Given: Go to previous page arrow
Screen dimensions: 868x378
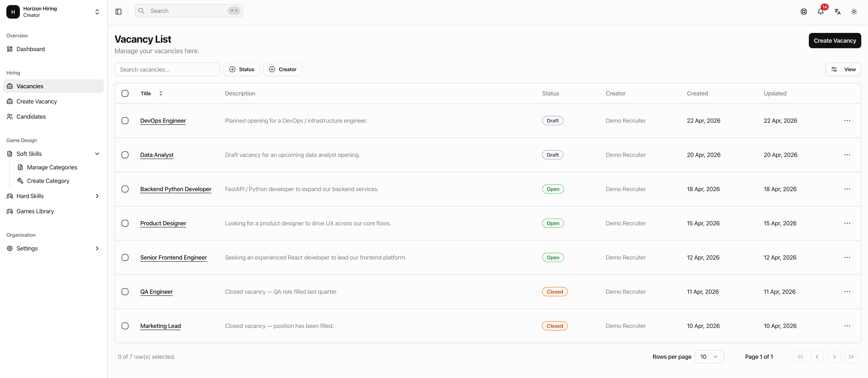Looking at the screenshot, I should pyautogui.click(x=817, y=357).
